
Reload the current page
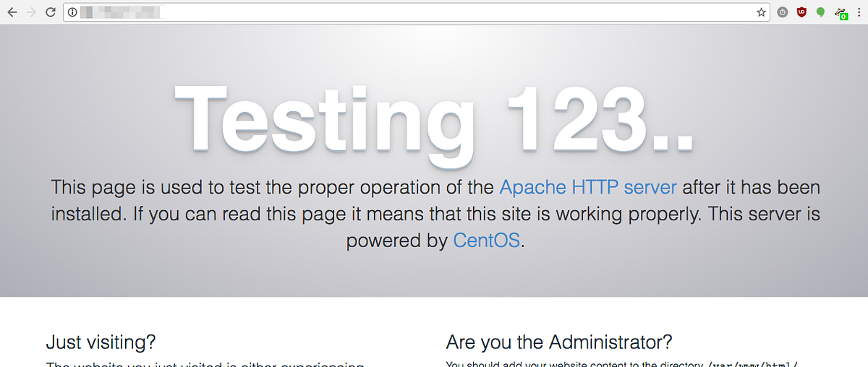click(x=50, y=12)
